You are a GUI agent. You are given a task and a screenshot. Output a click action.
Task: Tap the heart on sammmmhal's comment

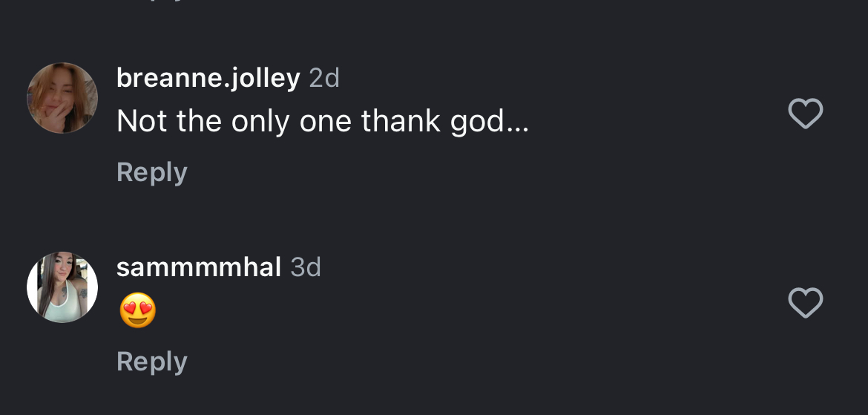pos(805,304)
